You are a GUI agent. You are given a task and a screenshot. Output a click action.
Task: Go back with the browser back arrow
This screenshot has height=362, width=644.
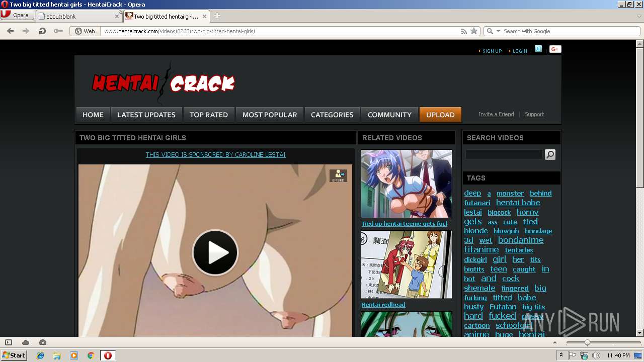tap(10, 31)
